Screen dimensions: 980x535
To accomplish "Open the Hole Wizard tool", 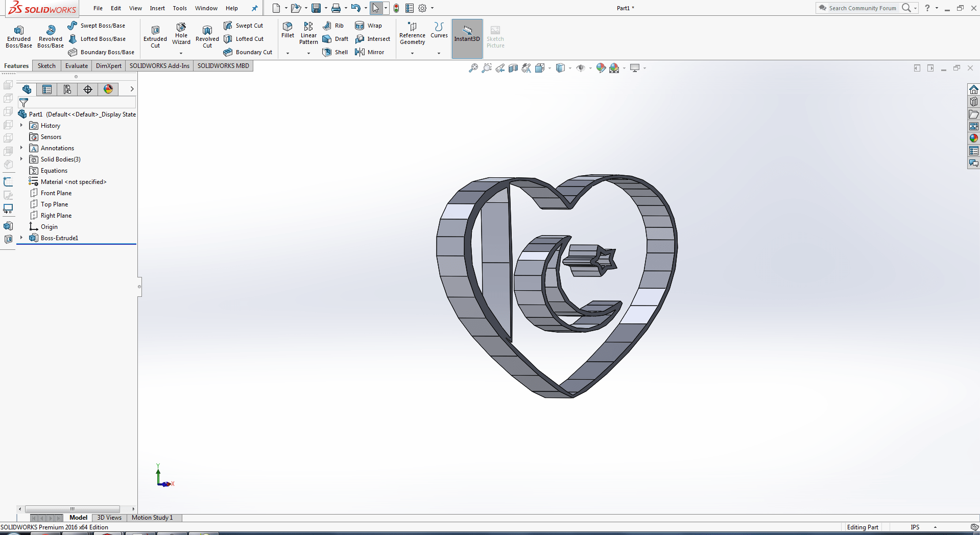I will [x=181, y=33].
